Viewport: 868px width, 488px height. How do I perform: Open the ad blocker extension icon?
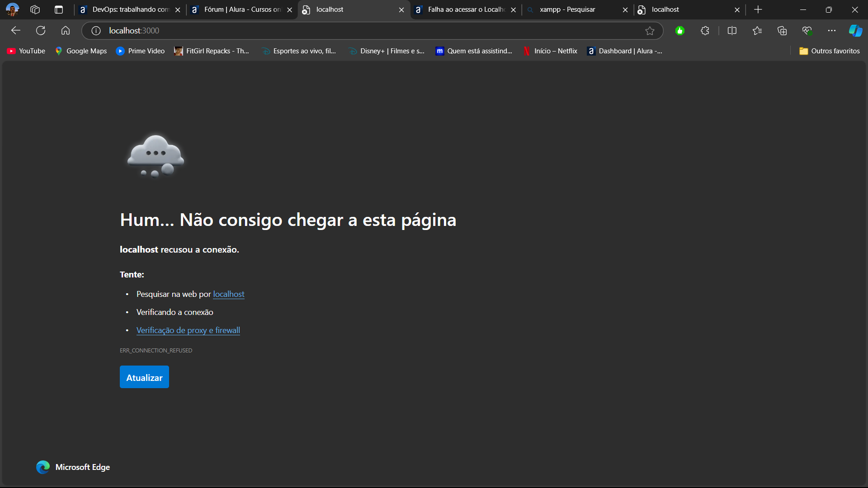coord(680,31)
